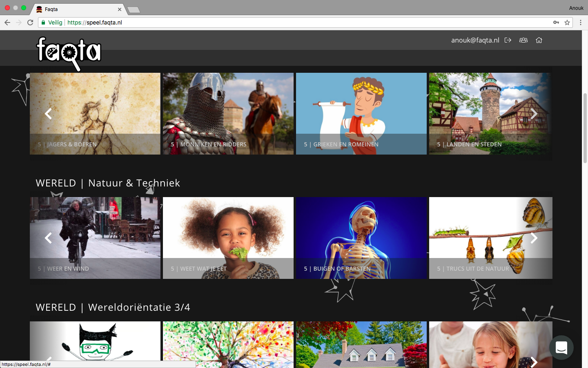
Task: Click the address bar URL
Action: (95, 22)
